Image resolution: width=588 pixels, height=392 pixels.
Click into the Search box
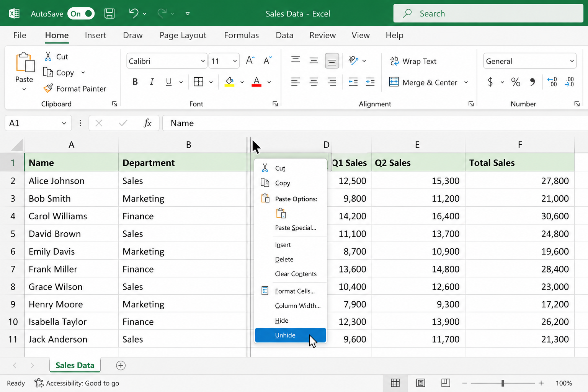coord(488,13)
